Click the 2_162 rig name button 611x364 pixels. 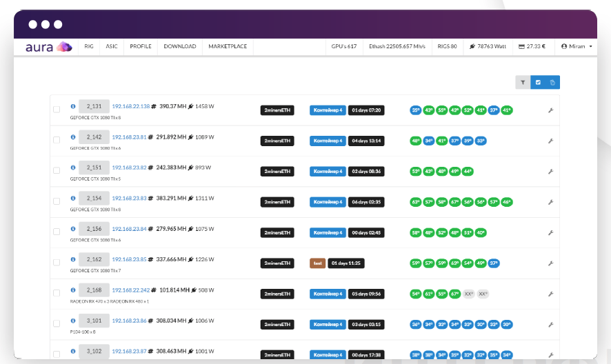coord(94,259)
